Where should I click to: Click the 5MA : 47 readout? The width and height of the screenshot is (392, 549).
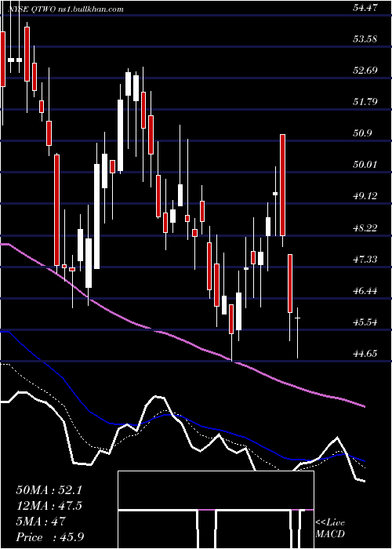41,522
